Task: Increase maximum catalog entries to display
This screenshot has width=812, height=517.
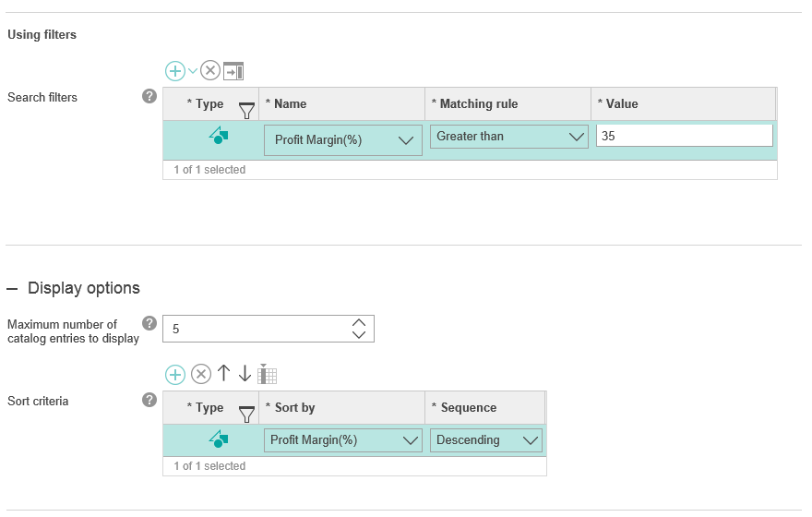Action: pos(359,322)
